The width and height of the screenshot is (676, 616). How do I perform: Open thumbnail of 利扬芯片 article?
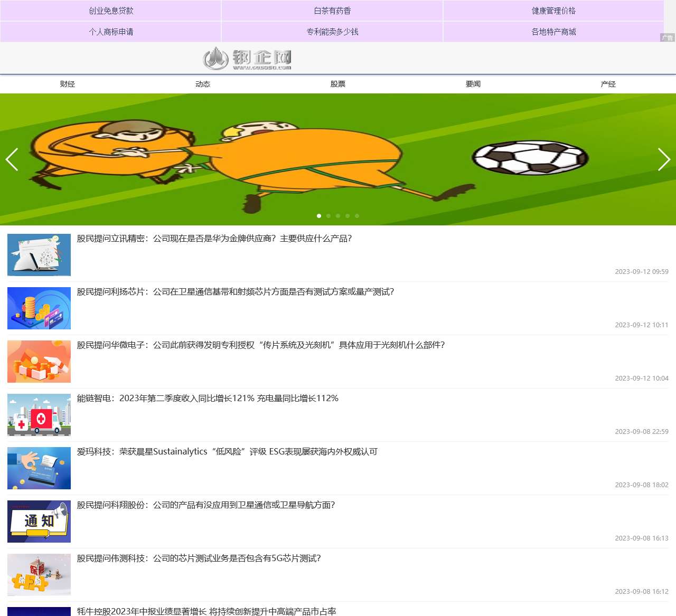tap(39, 308)
